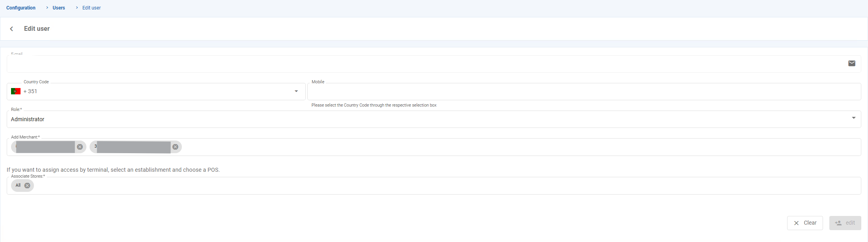Select the +351 country code text
Viewport: 868px width, 242px height.
pos(30,92)
